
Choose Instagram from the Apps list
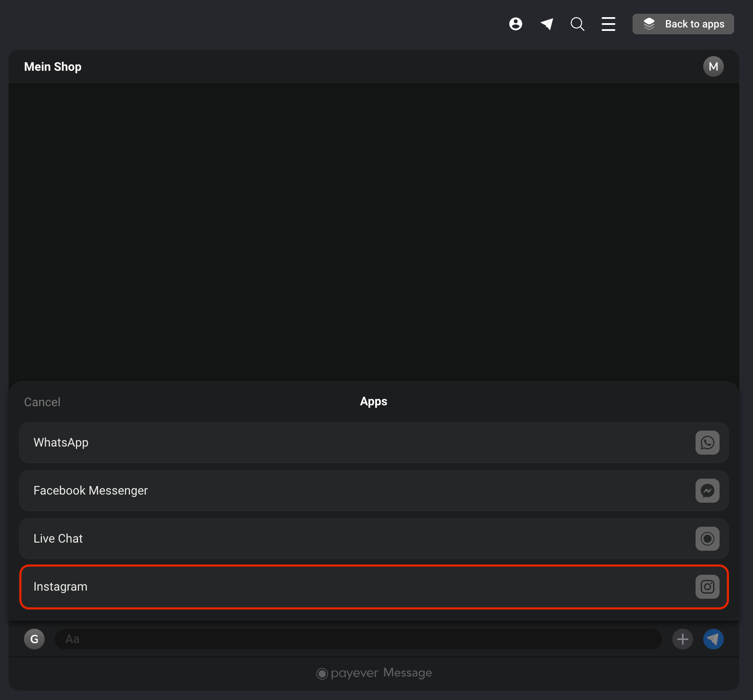[x=374, y=587]
